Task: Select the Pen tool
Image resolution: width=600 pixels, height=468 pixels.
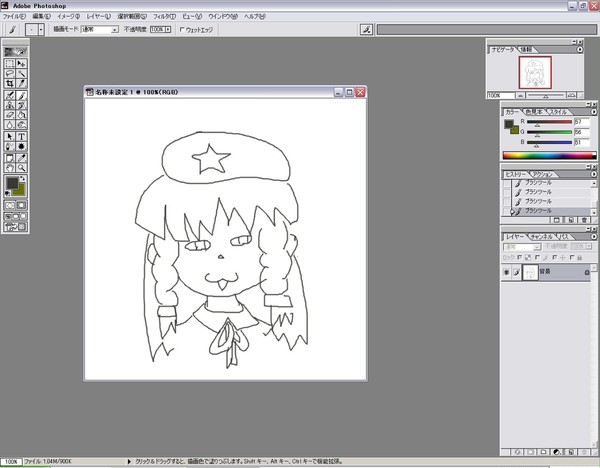Action: tap(10, 147)
